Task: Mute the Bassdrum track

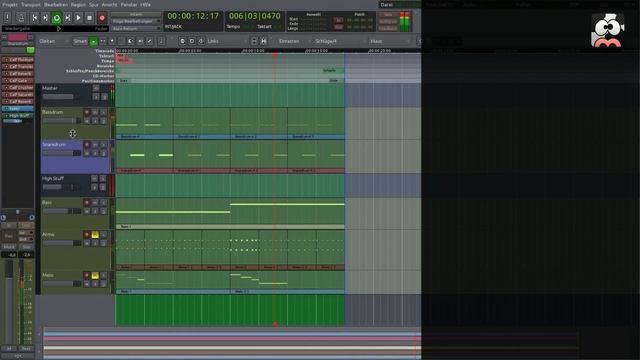Action: [95, 112]
